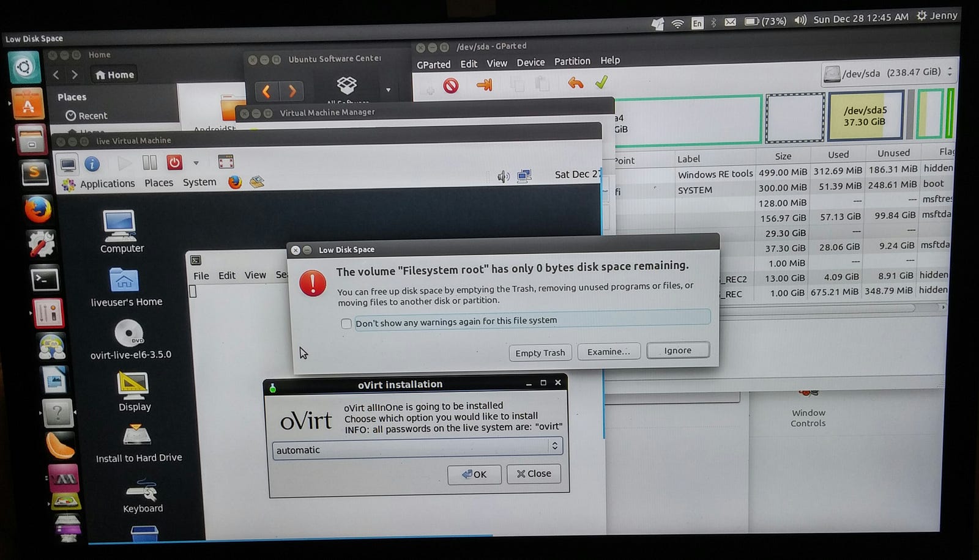Click the Home path button in Files
Image resolution: width=979 pixels, height=560 pixels.
[x=114, y=75]
